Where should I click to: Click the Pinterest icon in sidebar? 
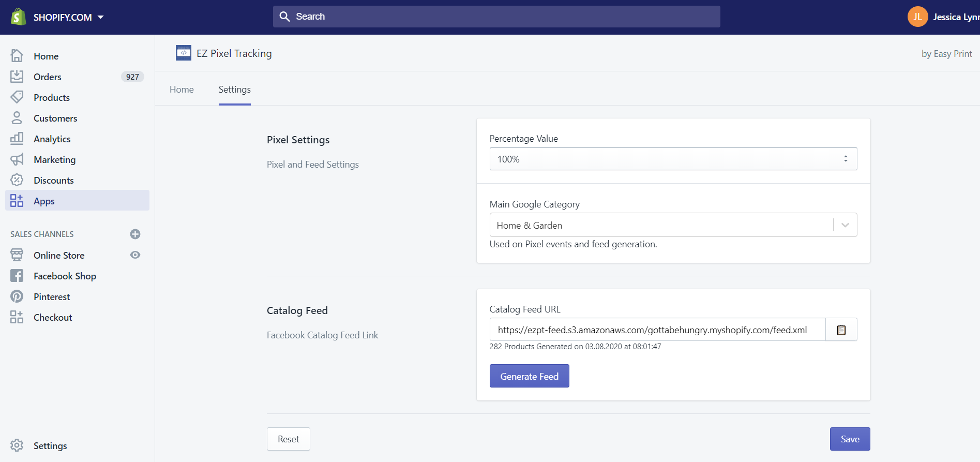[x=17, y=296]
